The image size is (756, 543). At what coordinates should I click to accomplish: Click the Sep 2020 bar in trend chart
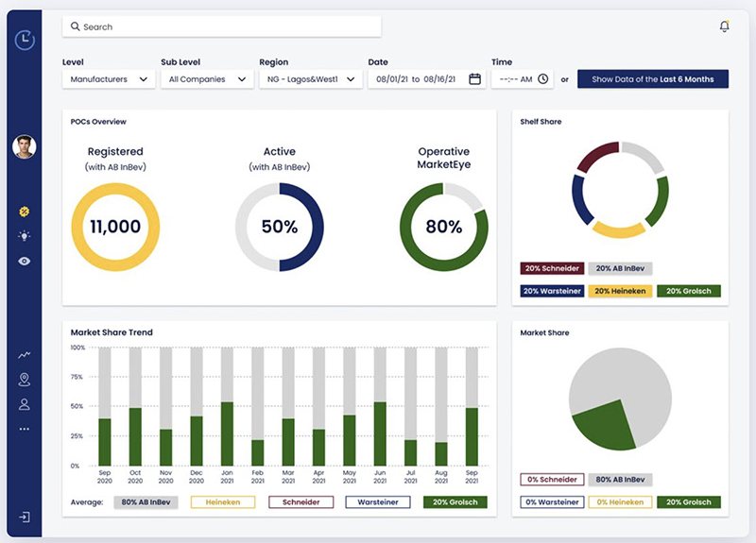point(105,406)
